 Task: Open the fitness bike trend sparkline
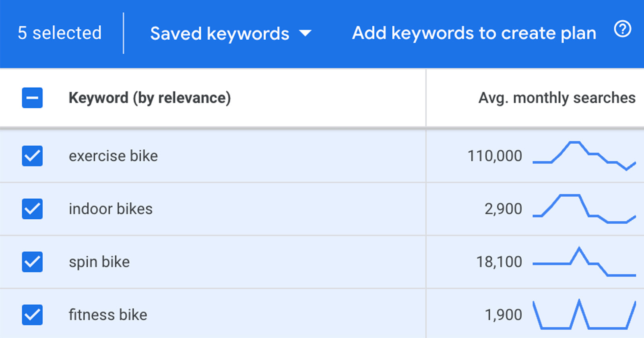[584, 315]
